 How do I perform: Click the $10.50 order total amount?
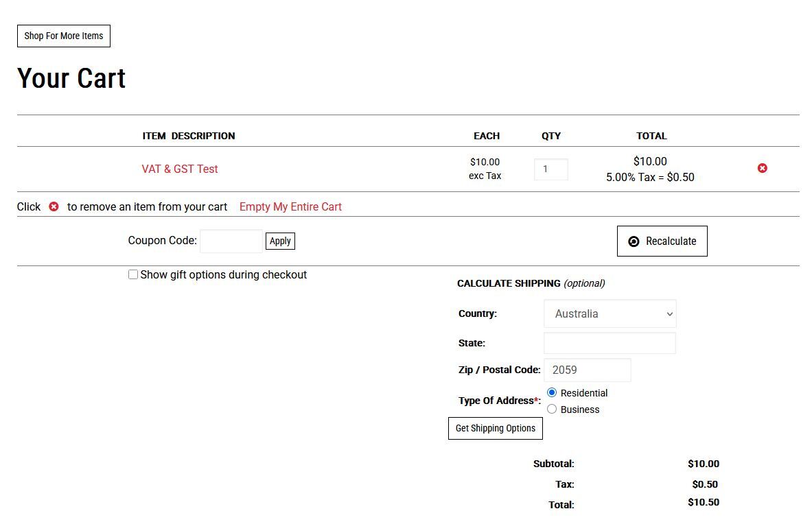[703, 502]
